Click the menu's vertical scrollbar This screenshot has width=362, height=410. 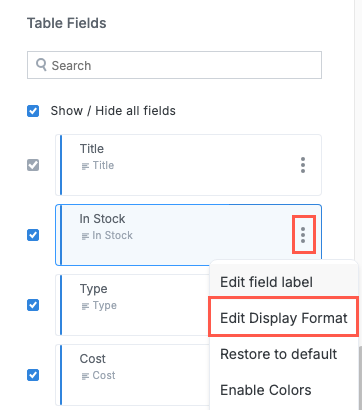tap(360, 378)
